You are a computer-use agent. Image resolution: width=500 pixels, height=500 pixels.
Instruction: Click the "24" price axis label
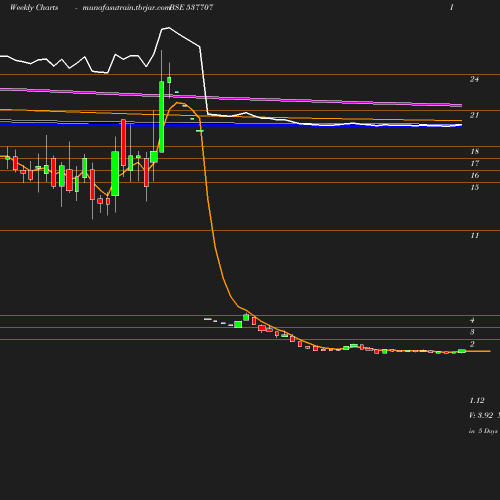point(474,79)
